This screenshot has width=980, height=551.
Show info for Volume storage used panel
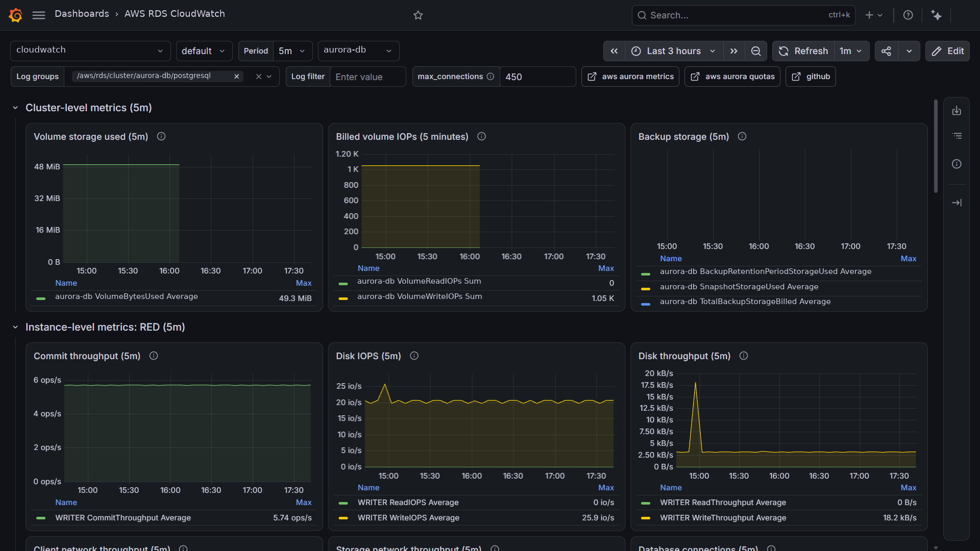tap(161, 136)
